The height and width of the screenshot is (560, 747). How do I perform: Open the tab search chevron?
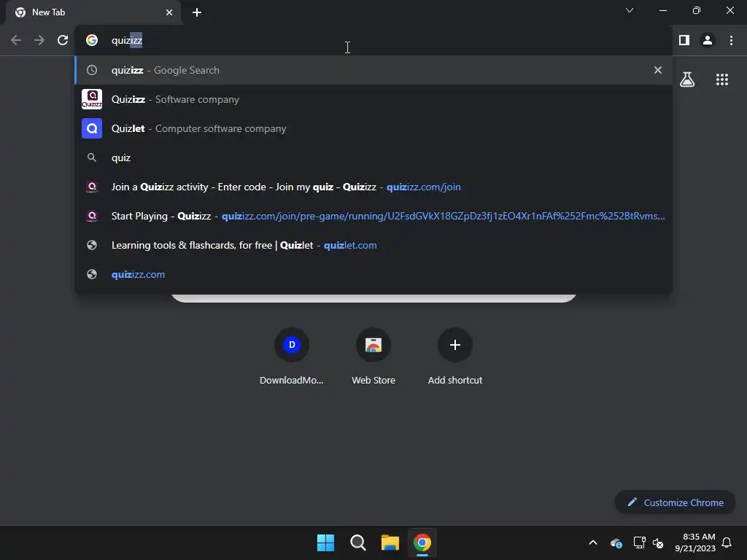[630, 10]
